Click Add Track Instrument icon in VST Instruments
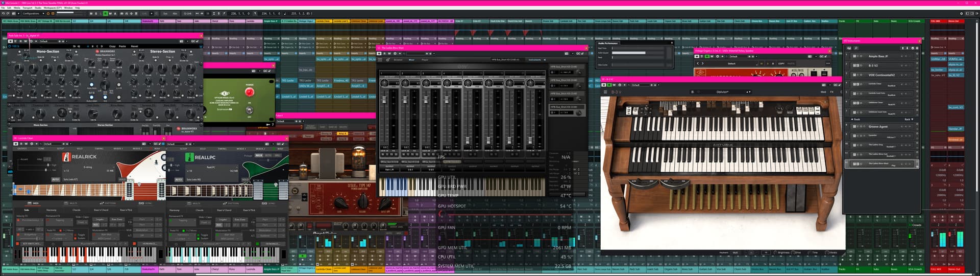This screenshot has height=276, width=980. 849,48
